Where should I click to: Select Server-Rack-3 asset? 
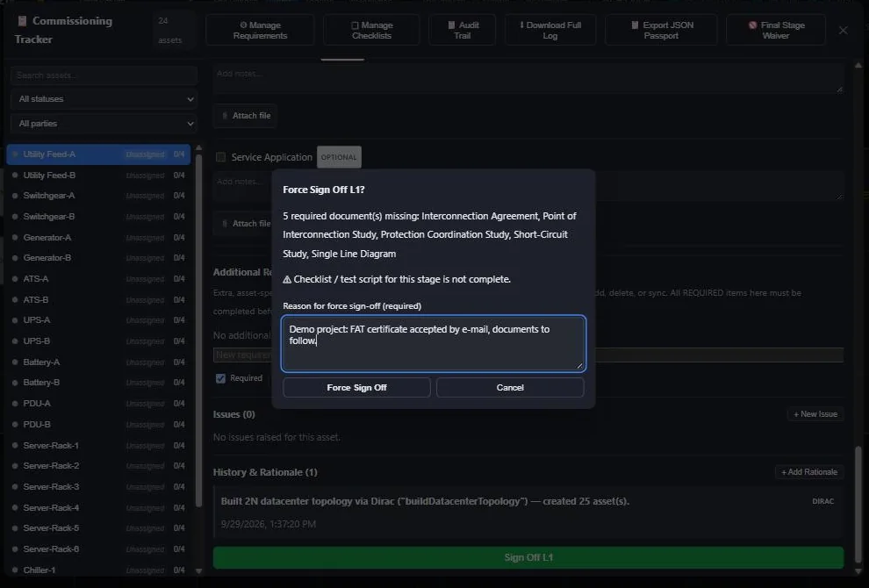(x=98, y=486)
